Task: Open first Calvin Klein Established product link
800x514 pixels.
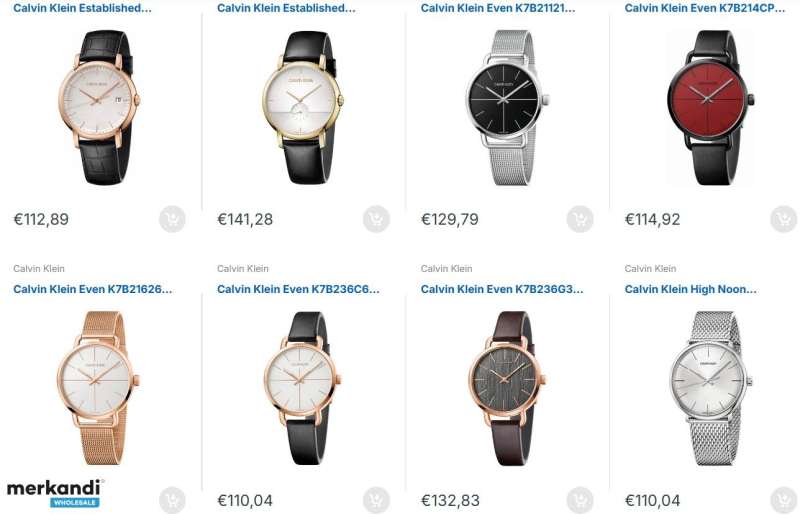Action: coord(82,8)
